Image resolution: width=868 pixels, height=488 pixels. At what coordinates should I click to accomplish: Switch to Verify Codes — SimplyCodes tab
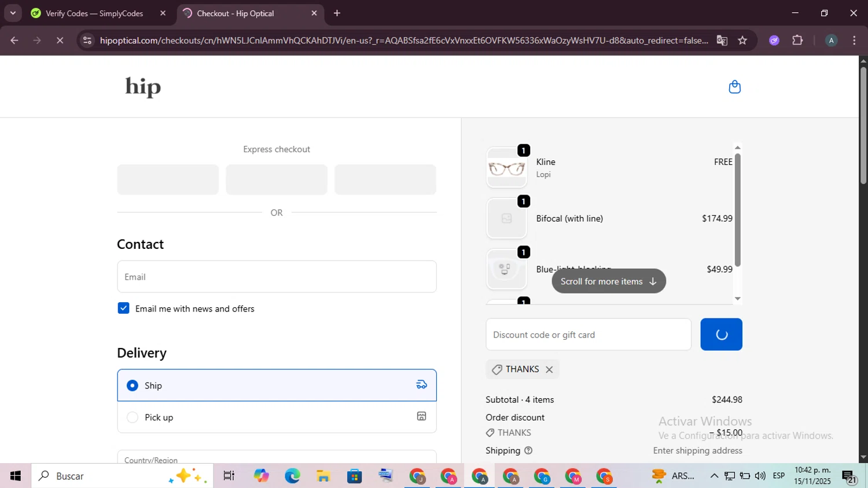point(94,13)
